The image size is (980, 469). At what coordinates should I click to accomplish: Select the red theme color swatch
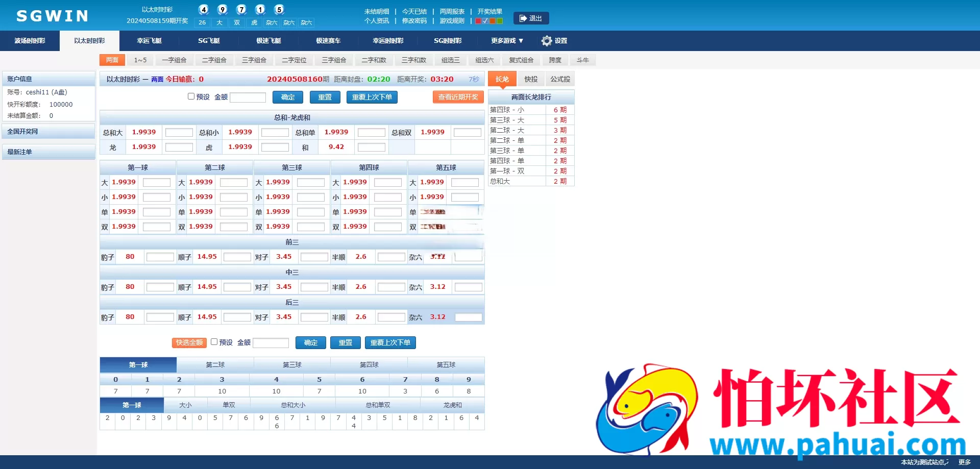point(478,21)
